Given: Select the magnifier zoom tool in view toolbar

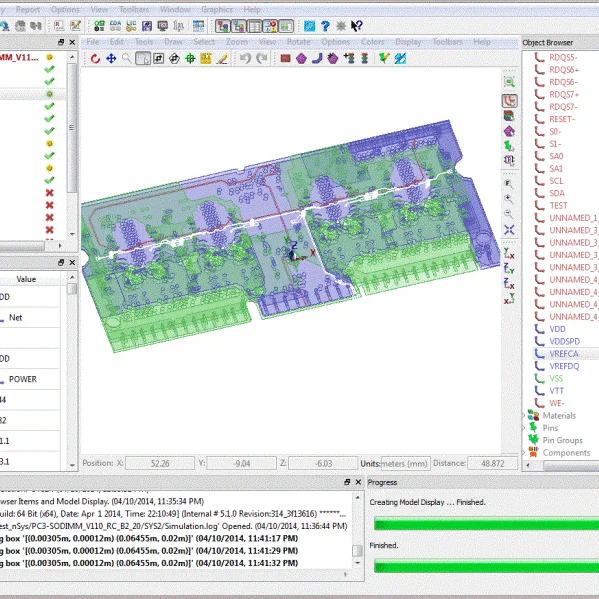Looking at the screenshot, I should click(126, 58).
